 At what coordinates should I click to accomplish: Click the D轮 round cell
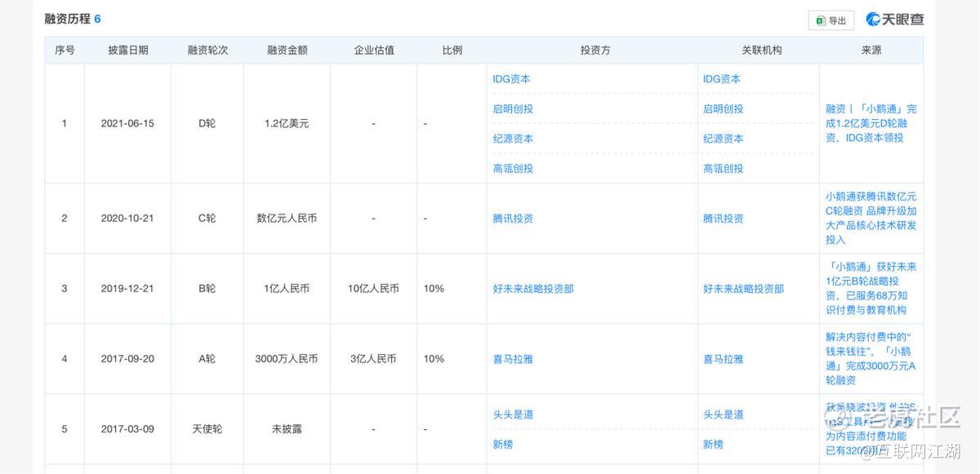click(x=207, y=124)
